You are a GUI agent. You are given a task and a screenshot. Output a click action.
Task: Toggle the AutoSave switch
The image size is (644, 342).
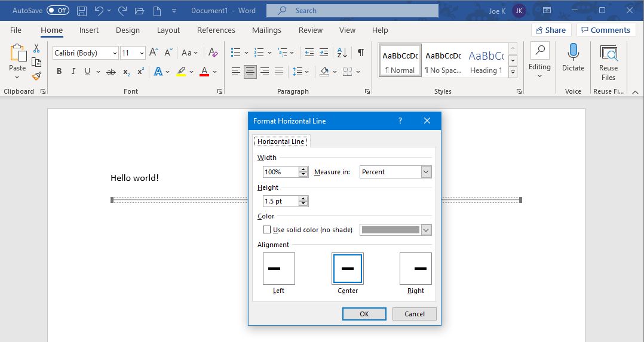57,11
